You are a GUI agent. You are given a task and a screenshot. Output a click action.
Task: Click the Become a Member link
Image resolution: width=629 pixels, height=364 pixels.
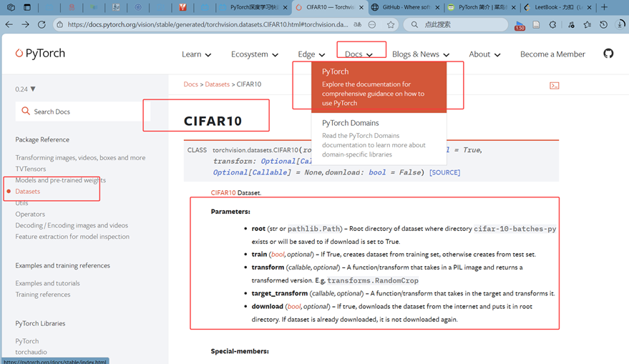pyautogui.click(x=552, y=54)
